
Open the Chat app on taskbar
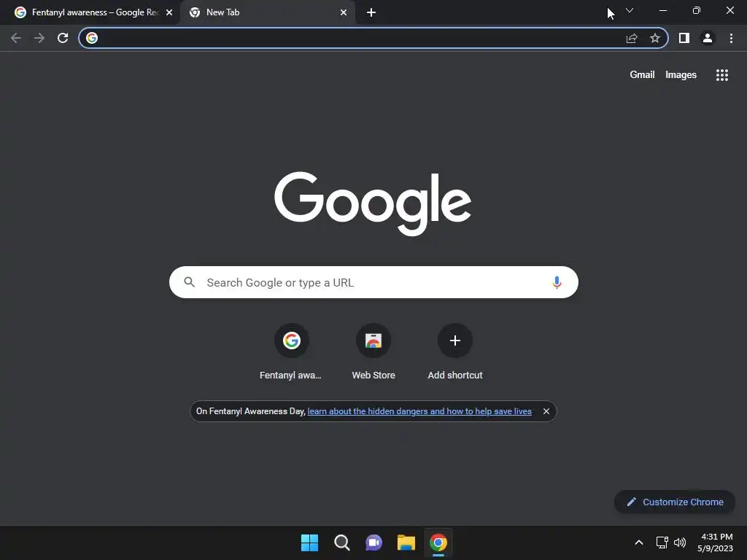pyautogui.click(x=374, y=542)
